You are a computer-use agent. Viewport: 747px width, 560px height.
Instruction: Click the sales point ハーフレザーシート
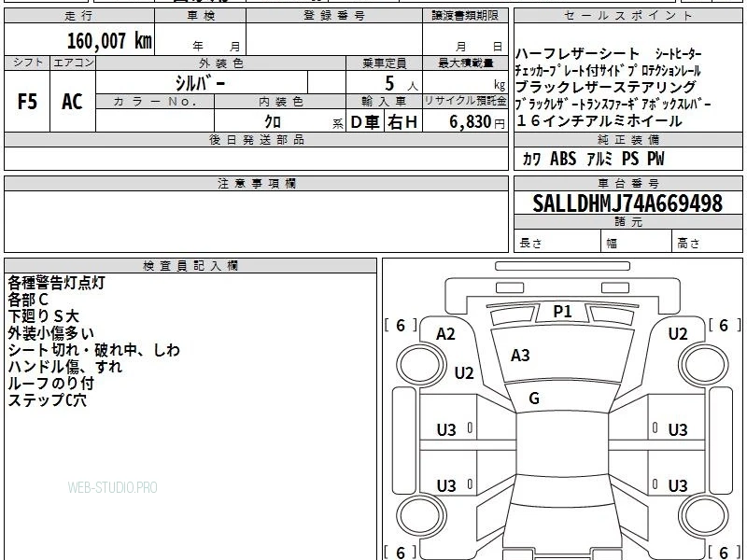pyautogui.click(x=577, y=54)
